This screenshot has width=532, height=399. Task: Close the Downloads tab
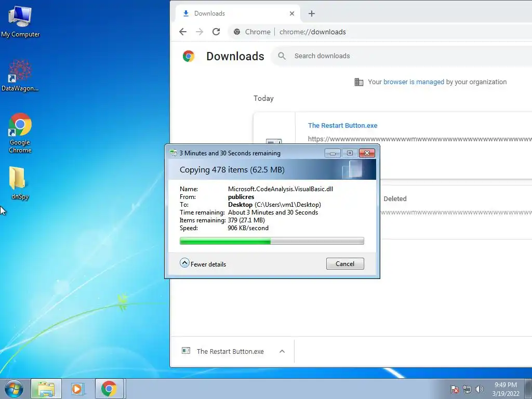[x=292, y=14]
